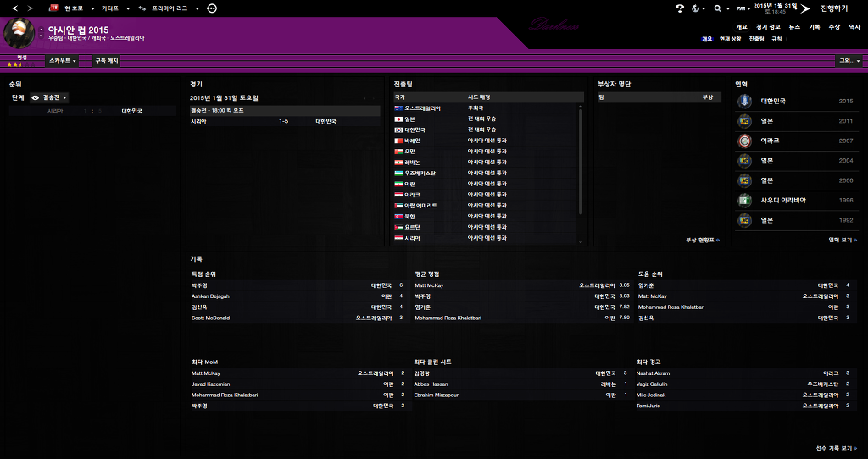Open the 그외... dropdown
This screenshot has height=459, width=868.
coord(849,61)
